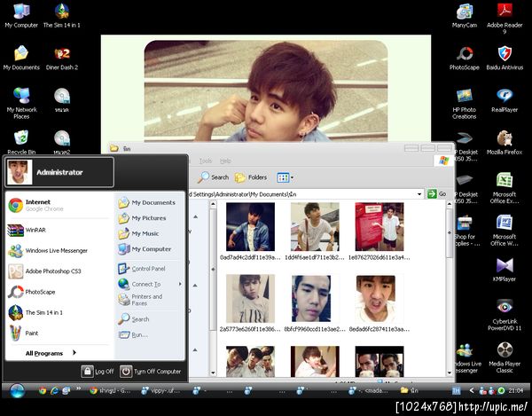This screenshot has width=532, height=416.
Task: Click the Go button beside address bar
Action: tap(436, 193)
